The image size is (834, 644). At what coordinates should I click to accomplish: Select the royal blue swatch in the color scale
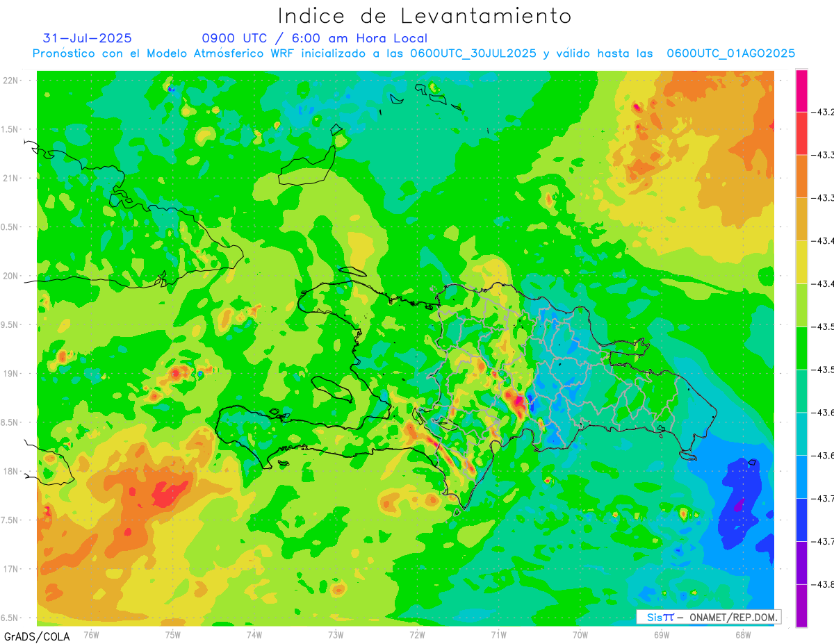pyautogui.click(x=801, y=519)
